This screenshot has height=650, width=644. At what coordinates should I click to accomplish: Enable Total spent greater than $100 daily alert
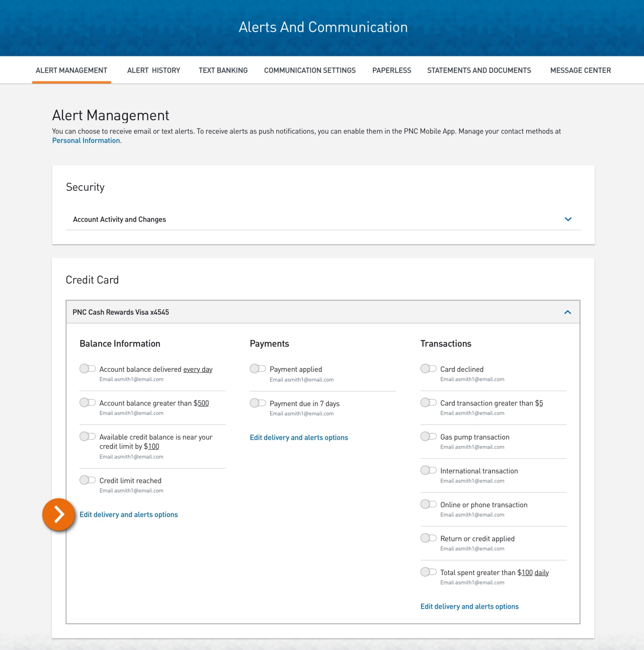pyautogui.click(x=428, y=571)
